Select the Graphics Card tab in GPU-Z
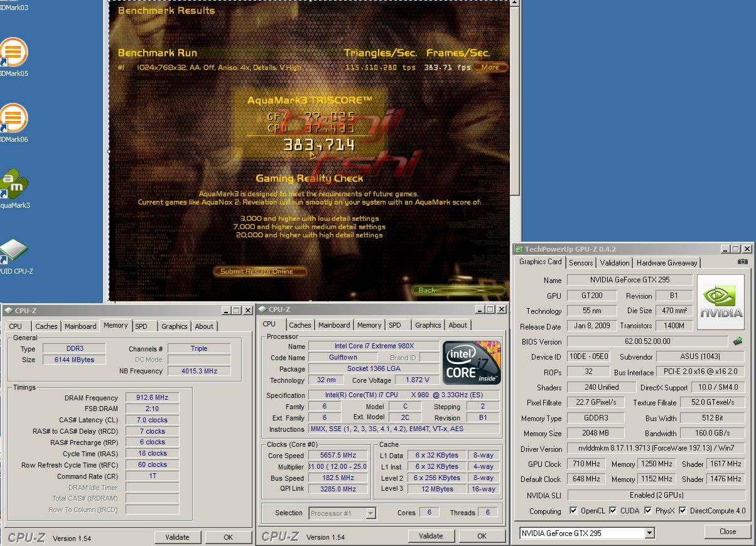This screenshot has width=756, height=546. 540,262
